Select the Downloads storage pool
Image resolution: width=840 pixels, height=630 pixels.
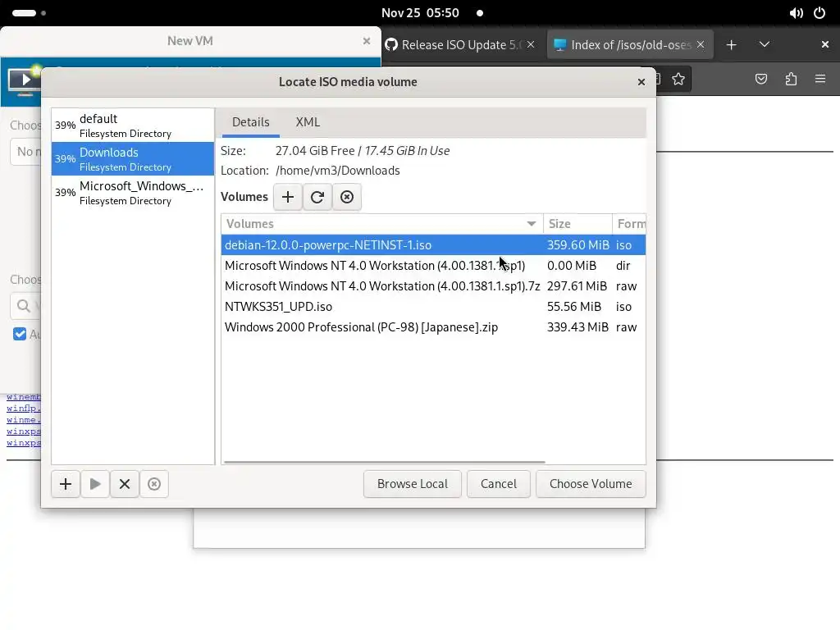click(x=133, y=159)
